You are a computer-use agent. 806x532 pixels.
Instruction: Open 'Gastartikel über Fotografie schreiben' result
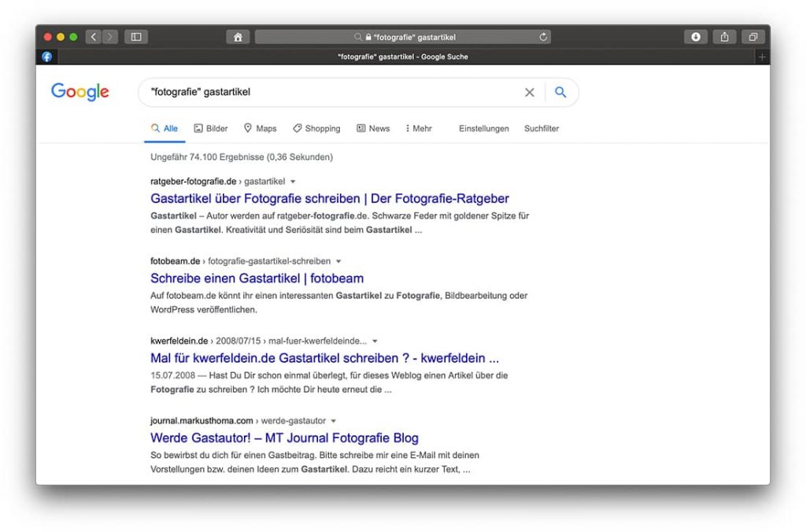[330, 198]
